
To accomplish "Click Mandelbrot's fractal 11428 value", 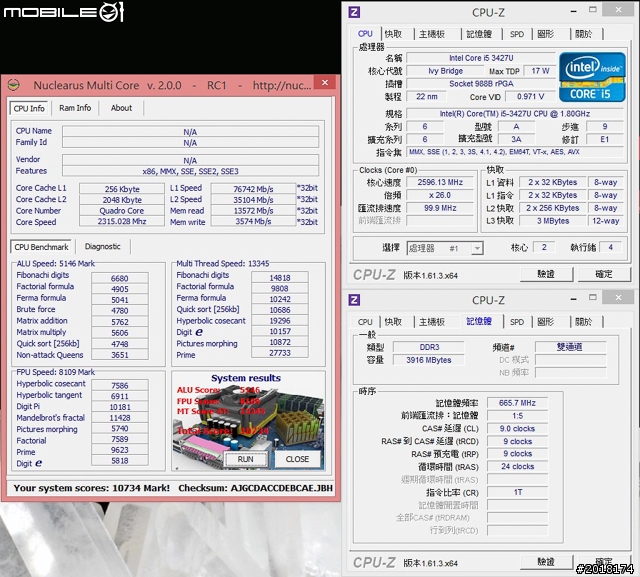I will [x=120, y=418].
